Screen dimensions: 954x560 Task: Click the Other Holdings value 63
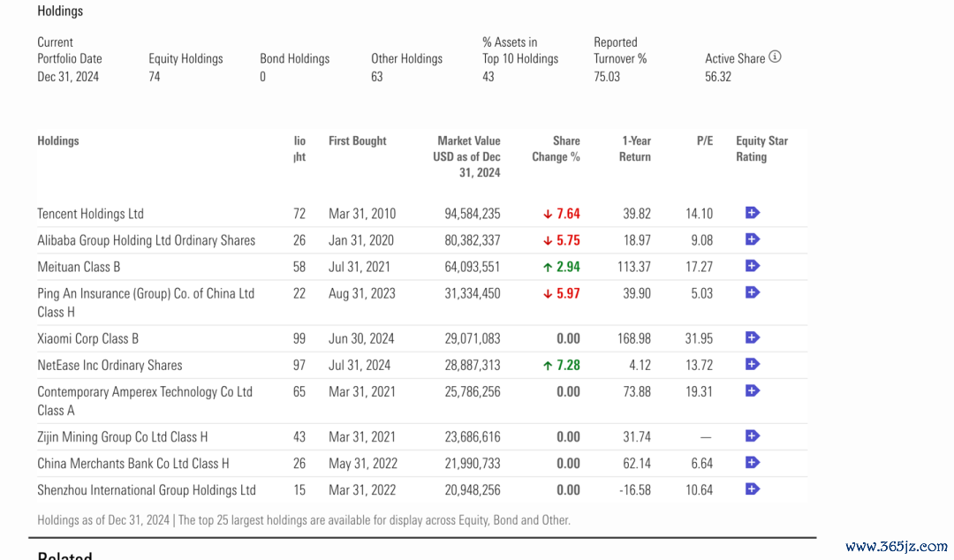pyautogui.click(x=377, y=77)
